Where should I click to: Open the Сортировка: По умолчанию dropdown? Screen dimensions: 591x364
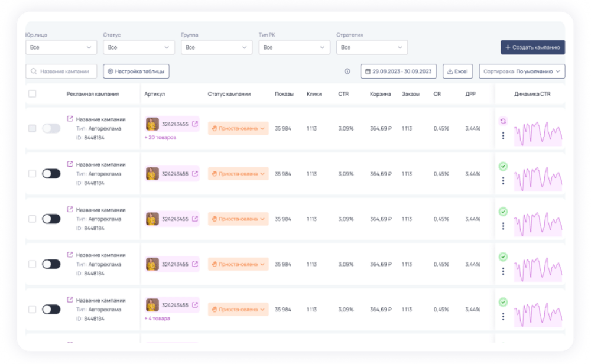tap(522, 71)
